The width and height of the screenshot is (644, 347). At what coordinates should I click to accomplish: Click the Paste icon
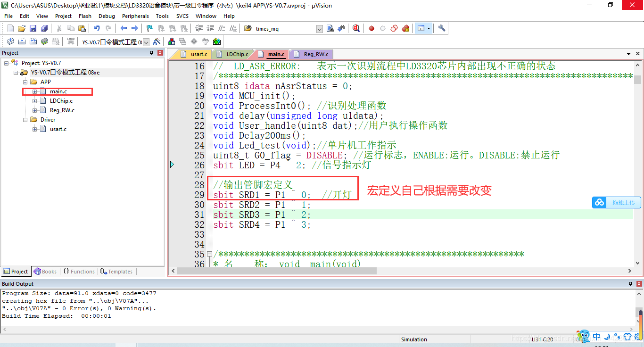[82, 28]
